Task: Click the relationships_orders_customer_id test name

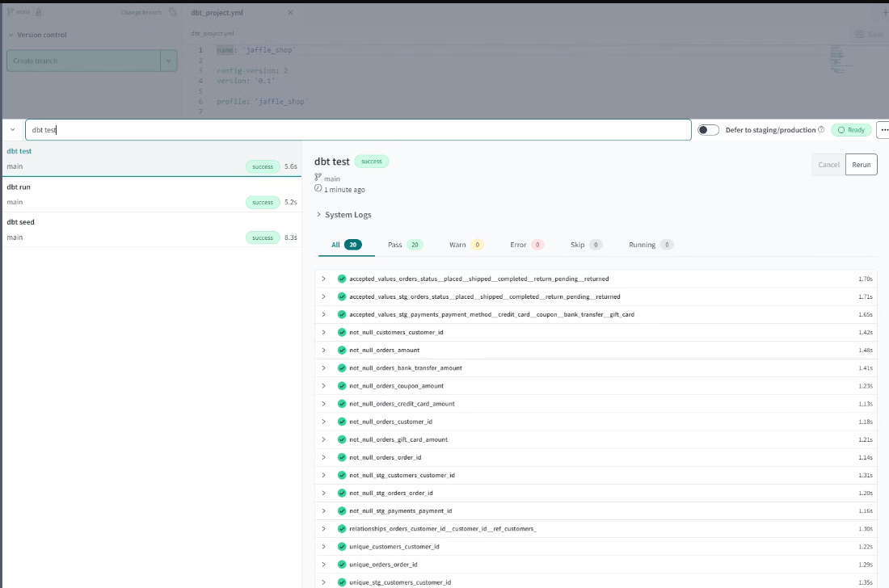Action: (443, 528)
